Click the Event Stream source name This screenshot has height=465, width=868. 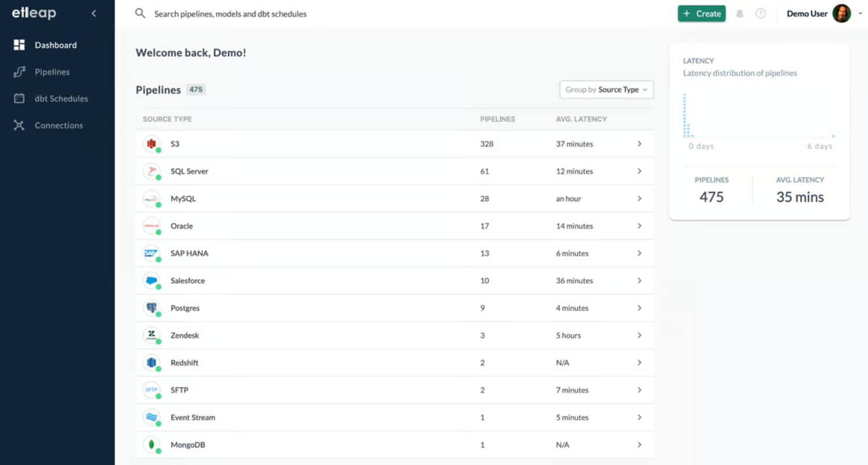click(x=193, y=417)
